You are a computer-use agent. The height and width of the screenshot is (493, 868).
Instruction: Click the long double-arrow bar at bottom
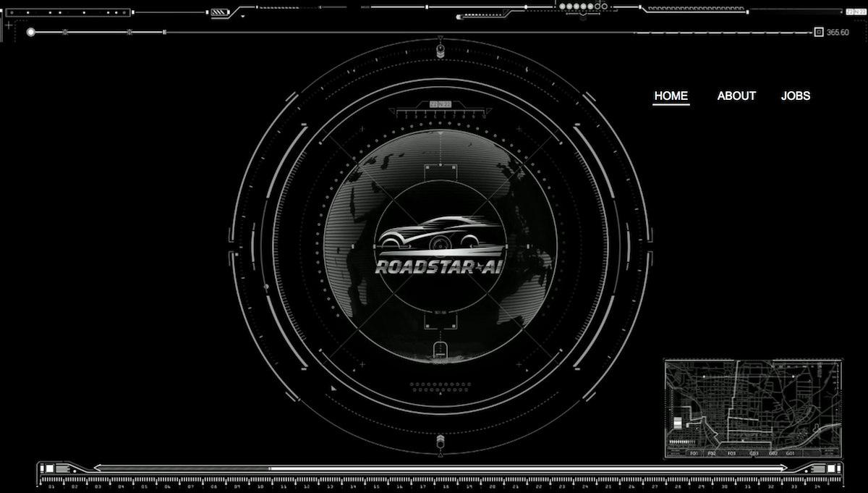440,468
